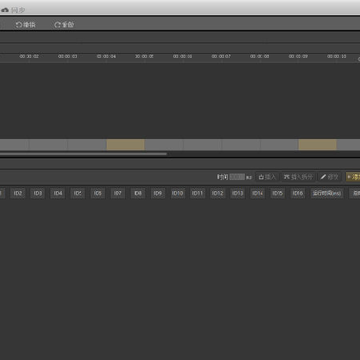
Task: Select the gray timeline segment starting at 00:00:08
Action: tap(279, 145)
